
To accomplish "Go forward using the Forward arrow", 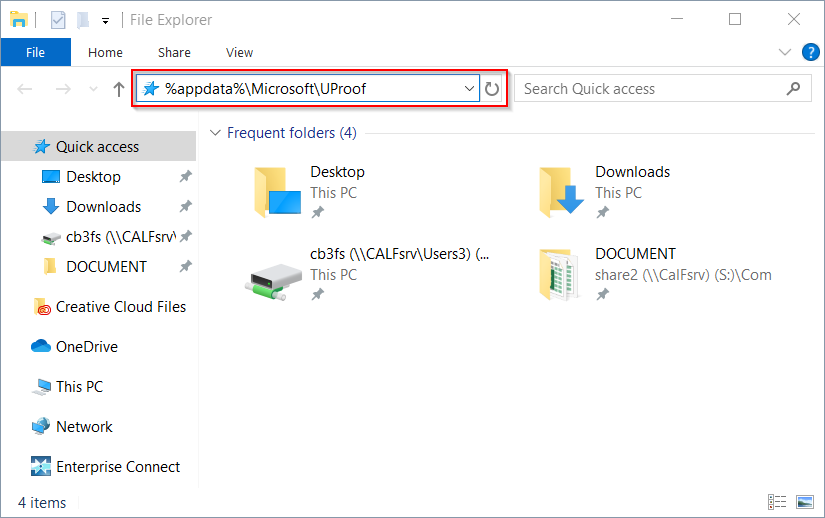I will [x=63, y=89].
